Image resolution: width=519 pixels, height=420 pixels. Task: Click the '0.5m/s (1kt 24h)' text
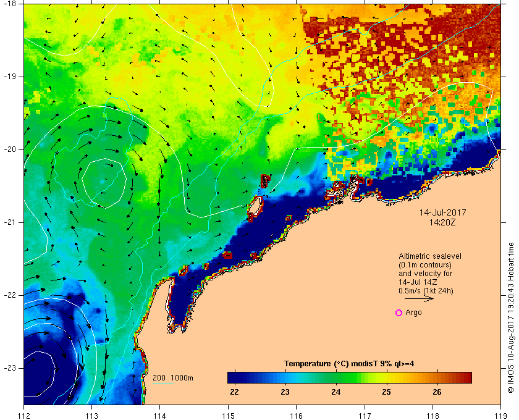click(x=426, y=291)
